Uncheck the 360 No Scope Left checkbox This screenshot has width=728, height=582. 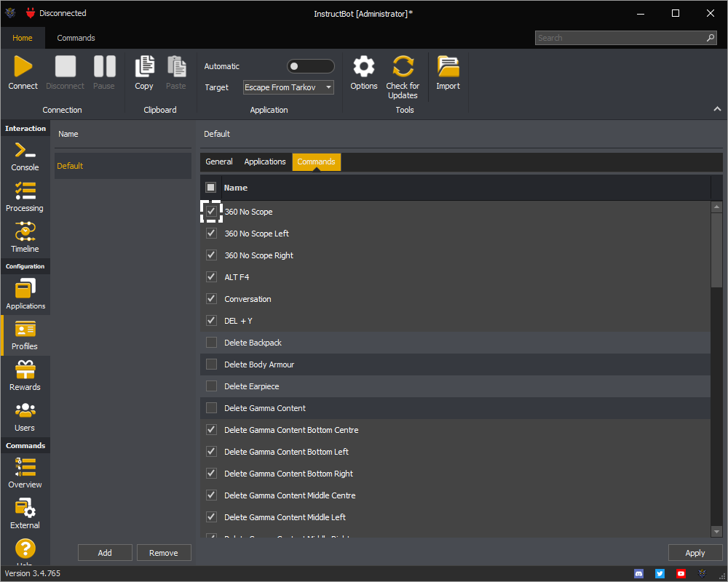211,233
